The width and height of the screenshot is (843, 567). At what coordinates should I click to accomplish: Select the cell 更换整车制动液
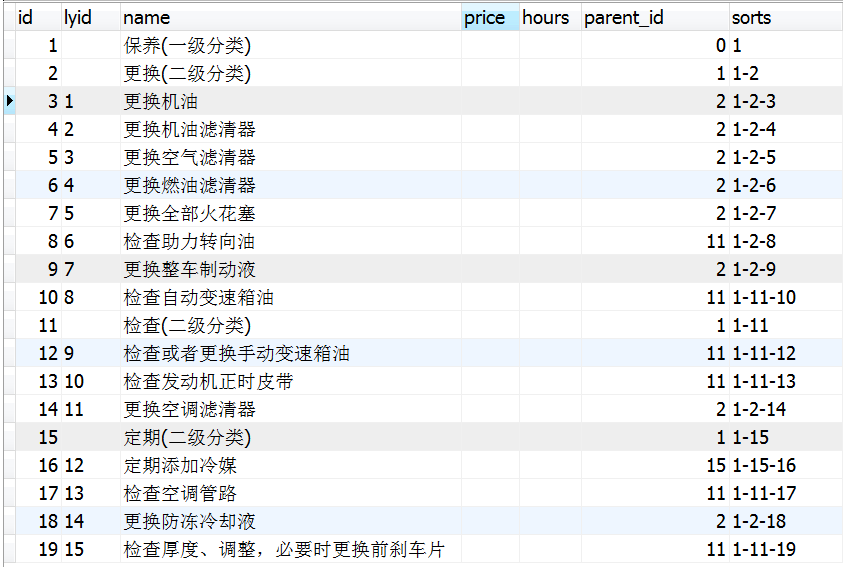click(290, 269)
